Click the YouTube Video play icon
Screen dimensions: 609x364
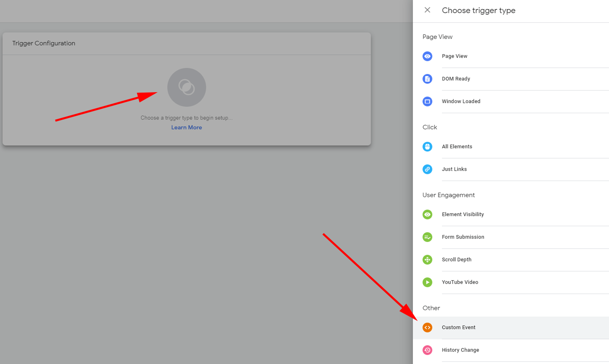click(427, 282)
